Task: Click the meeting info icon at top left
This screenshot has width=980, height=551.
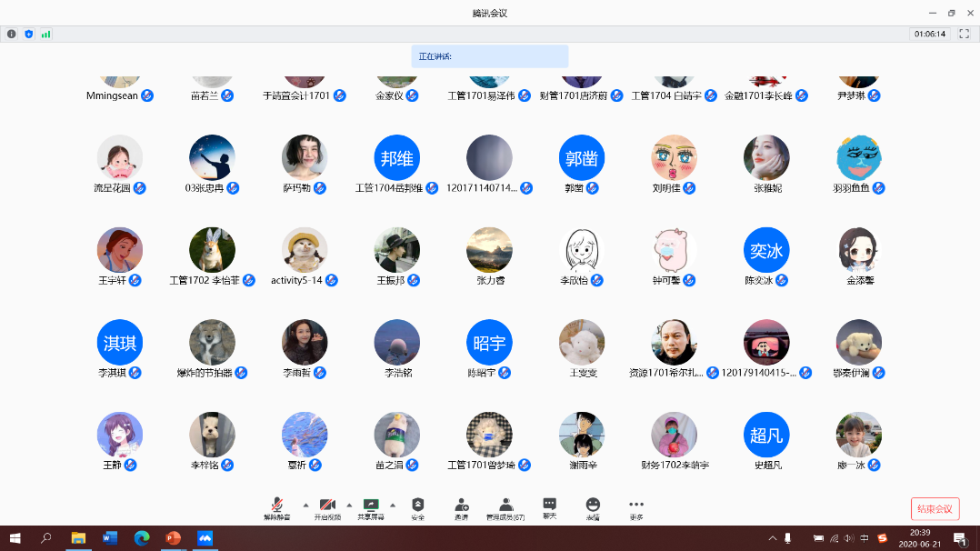Action: click(x=12, y=34)
